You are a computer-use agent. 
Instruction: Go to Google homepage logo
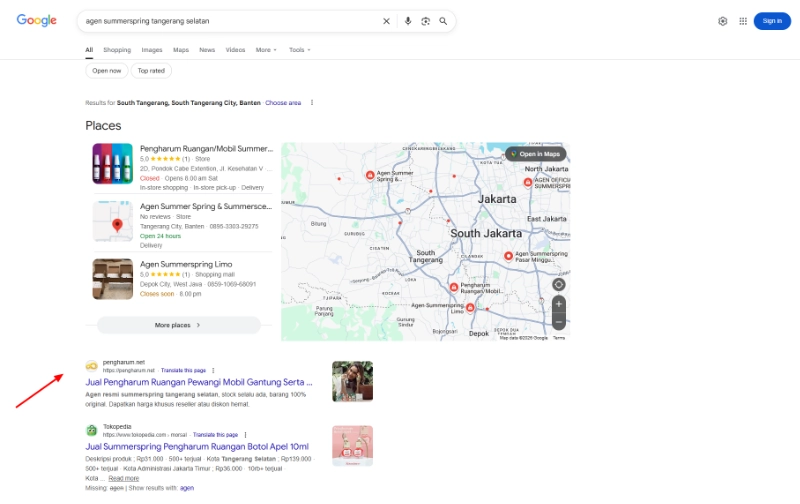[x=36, y=20]
